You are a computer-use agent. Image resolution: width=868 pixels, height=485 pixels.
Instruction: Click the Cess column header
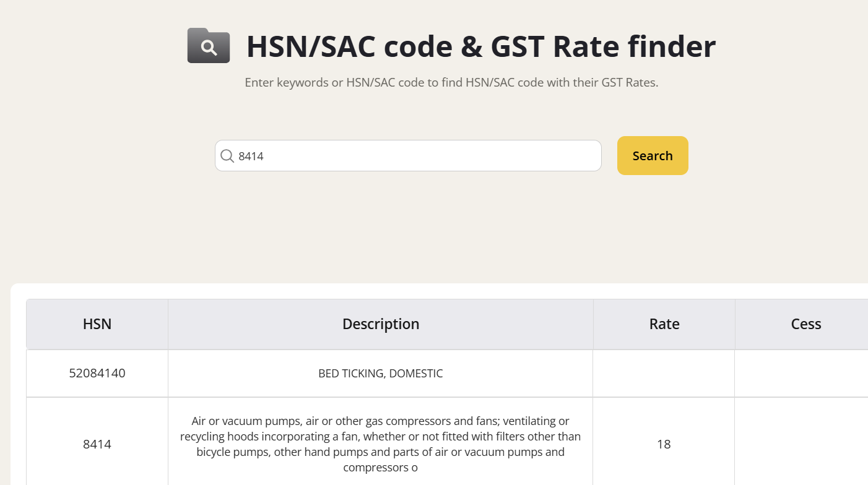(805, 324)
